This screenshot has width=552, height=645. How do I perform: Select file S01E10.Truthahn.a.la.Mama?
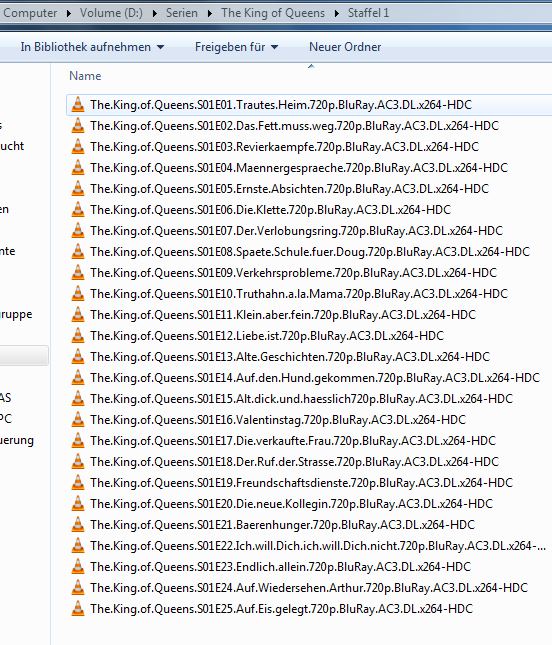coord(299,294)
